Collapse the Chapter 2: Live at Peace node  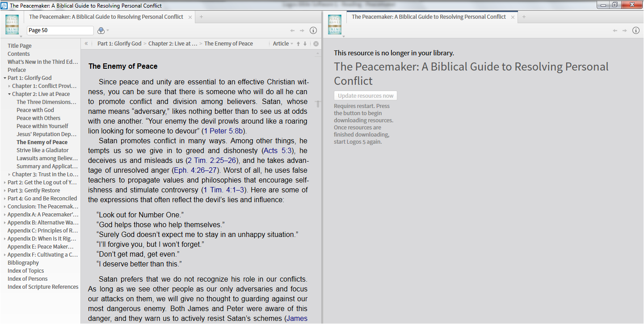pos(9,94)
